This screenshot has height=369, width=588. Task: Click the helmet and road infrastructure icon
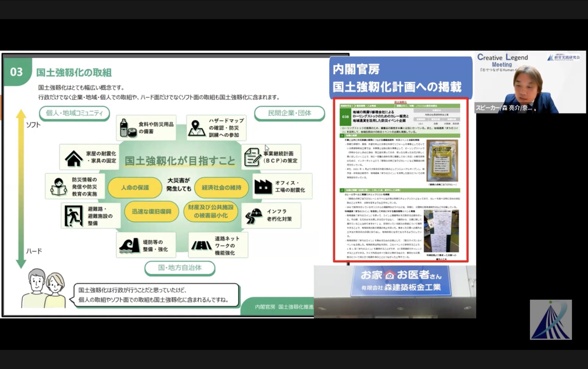click(254, 216)
